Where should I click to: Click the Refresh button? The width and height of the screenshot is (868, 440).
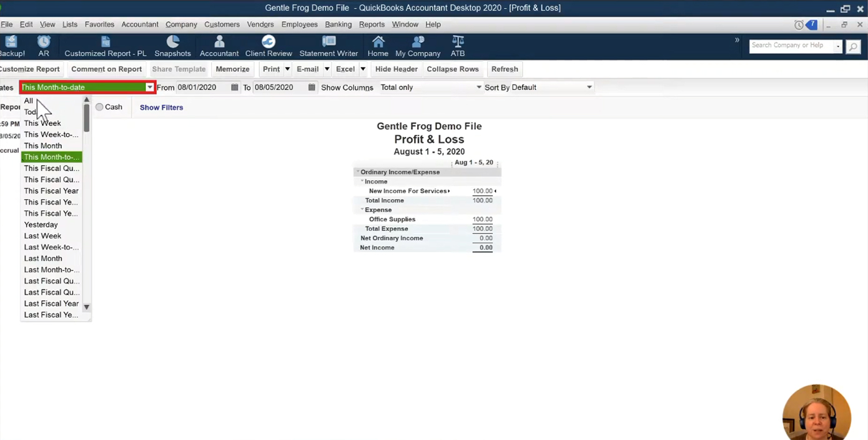click(505, 69)
